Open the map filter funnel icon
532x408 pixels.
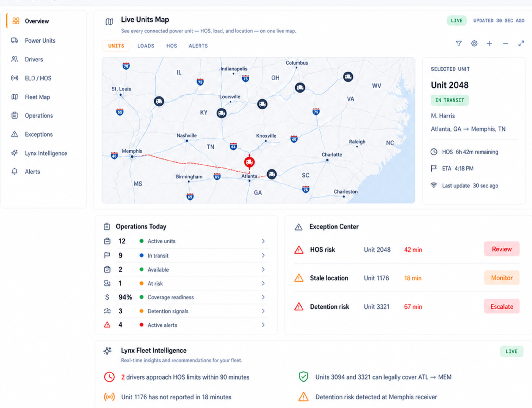(x=459, y=43)
